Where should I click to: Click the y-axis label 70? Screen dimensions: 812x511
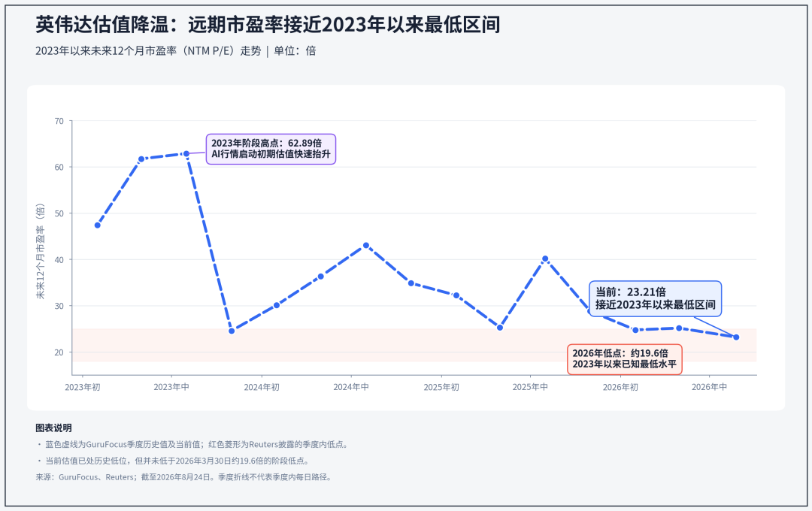(59, 121)
